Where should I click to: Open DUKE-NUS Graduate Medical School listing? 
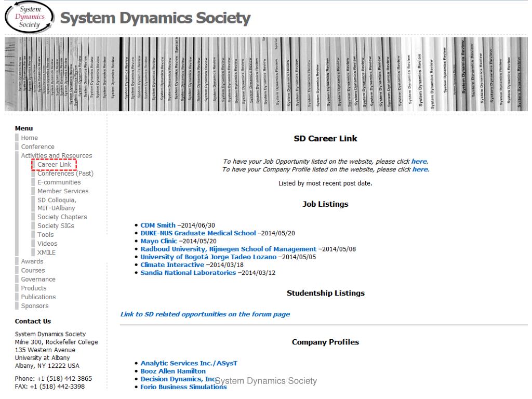coord(198,233)
